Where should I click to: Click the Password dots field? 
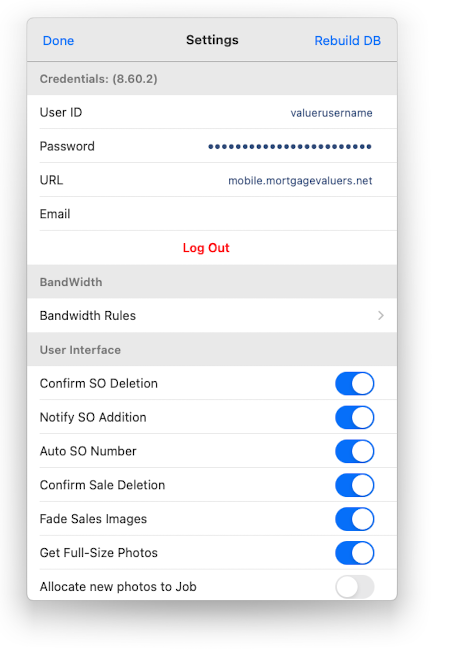click(x=290, y=146)
